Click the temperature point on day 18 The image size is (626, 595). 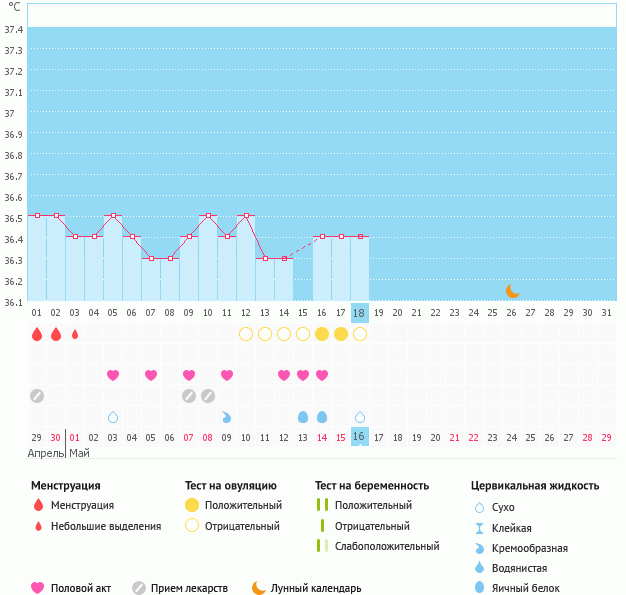pyautogui.click(x=360, y=236)
